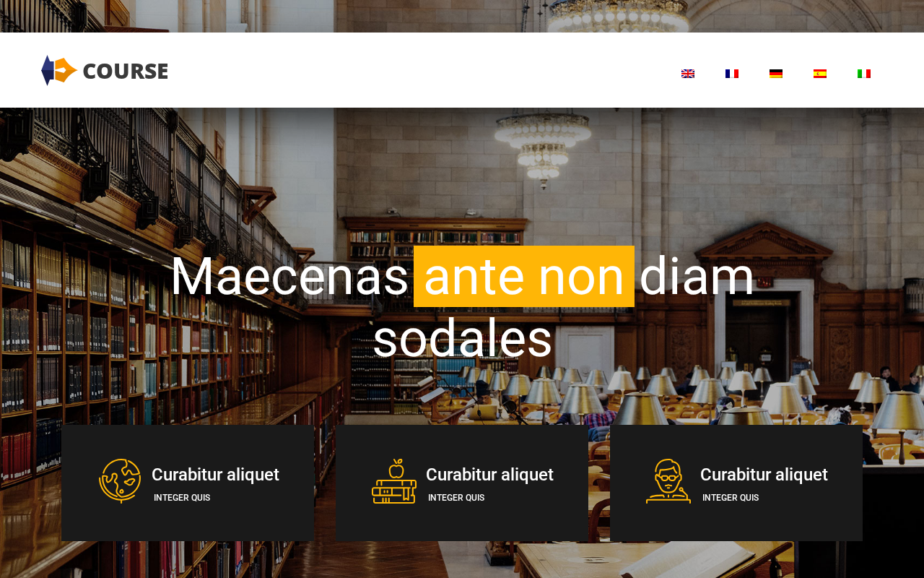924x578 pixels.
Task: Click the word diam in the hero heading
Action: tap(697, 276)
